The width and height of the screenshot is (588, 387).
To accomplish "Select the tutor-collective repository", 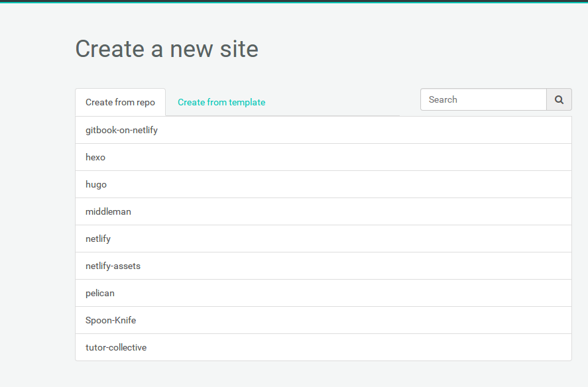I will pyautogui.click(x=323, y=348).
